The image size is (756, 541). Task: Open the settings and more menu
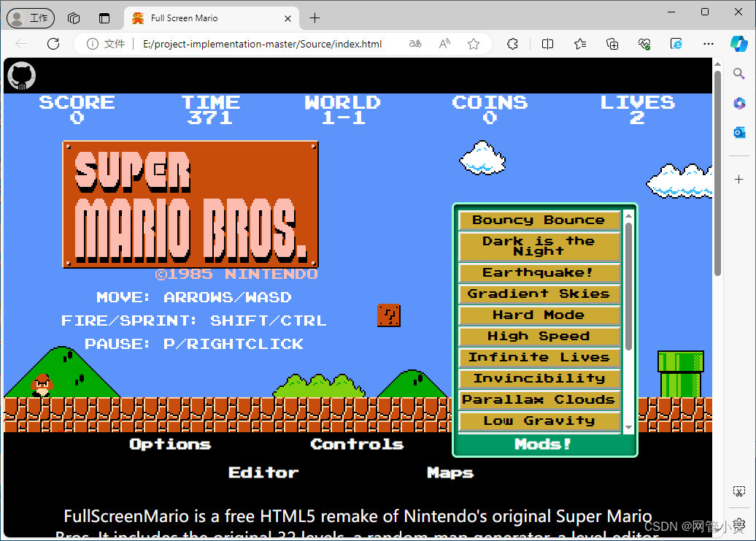709,44
